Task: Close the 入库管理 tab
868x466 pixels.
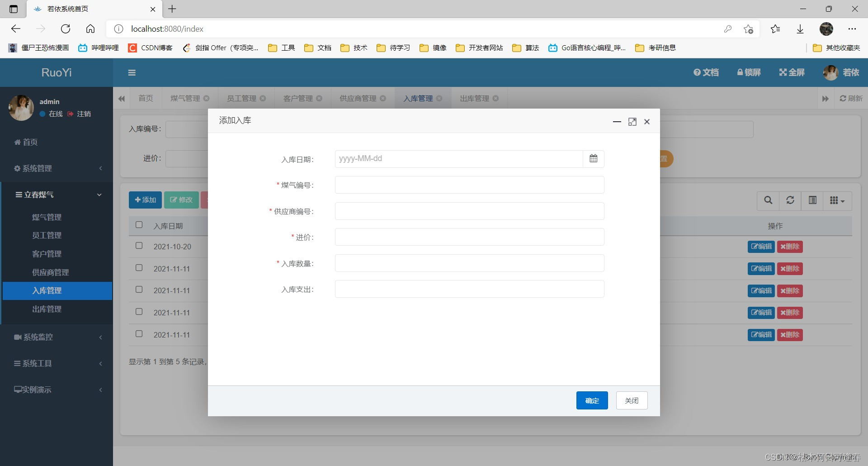Action: pyautogui.click(x=439, y=98)
